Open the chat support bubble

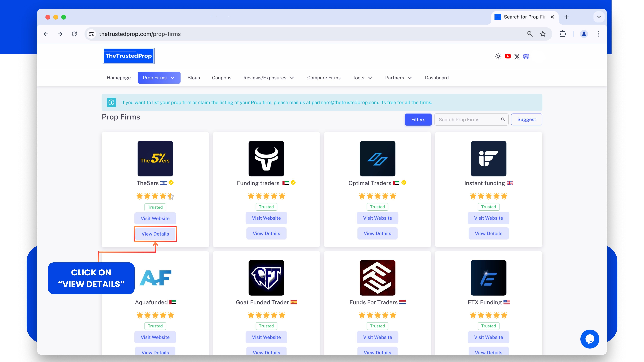tap(590, 339)
